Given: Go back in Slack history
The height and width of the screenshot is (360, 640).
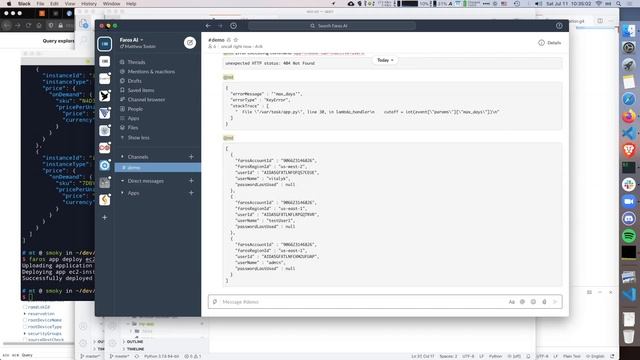Looking at the screenshot, I should (x=208, y=26).
